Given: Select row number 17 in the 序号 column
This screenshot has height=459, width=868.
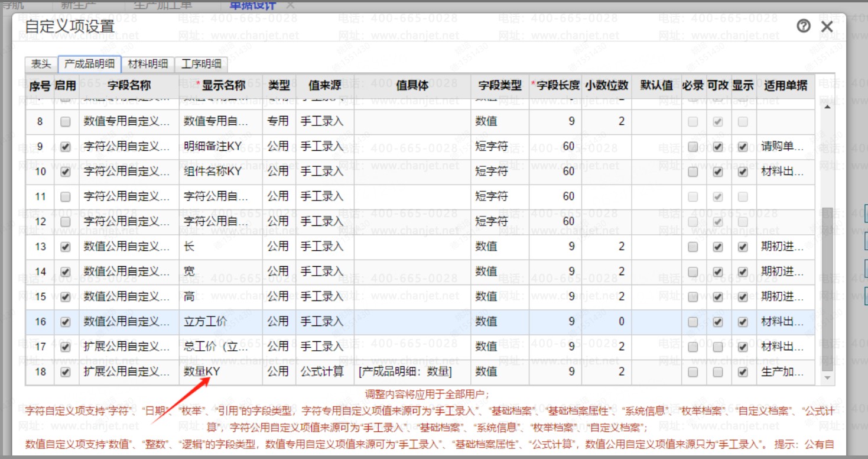Looking at the screenshot, I should (40, 347).
